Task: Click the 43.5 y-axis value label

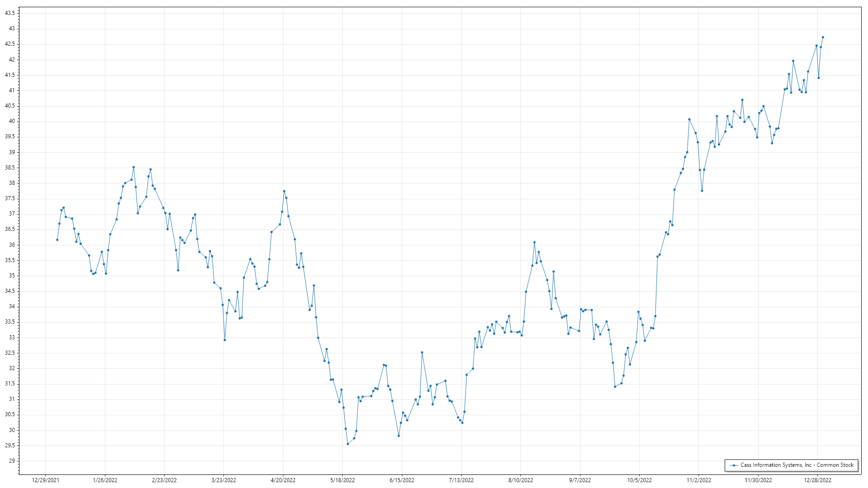Action: pyautogui.click(x=9, y=13)
